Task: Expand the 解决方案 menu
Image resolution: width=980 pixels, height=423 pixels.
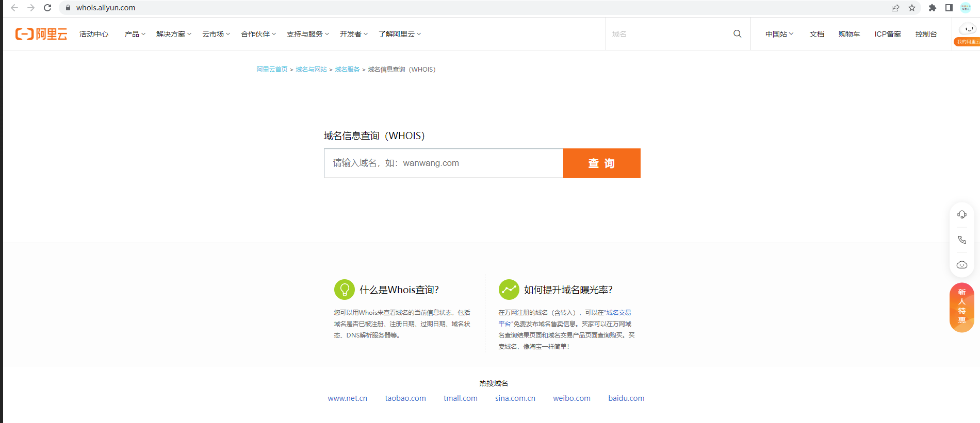Action: pos(174,34)
